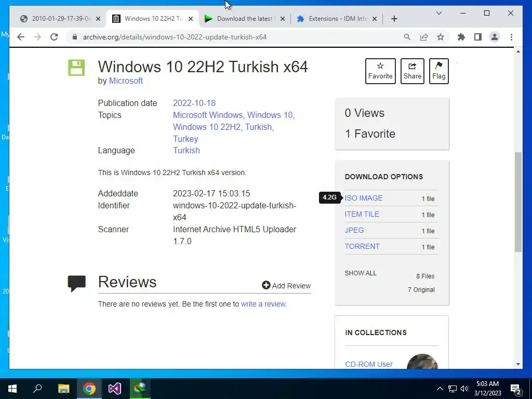Click the ITEM TILE download option
This screenshot has height=399, width=532.
(362, 215)
